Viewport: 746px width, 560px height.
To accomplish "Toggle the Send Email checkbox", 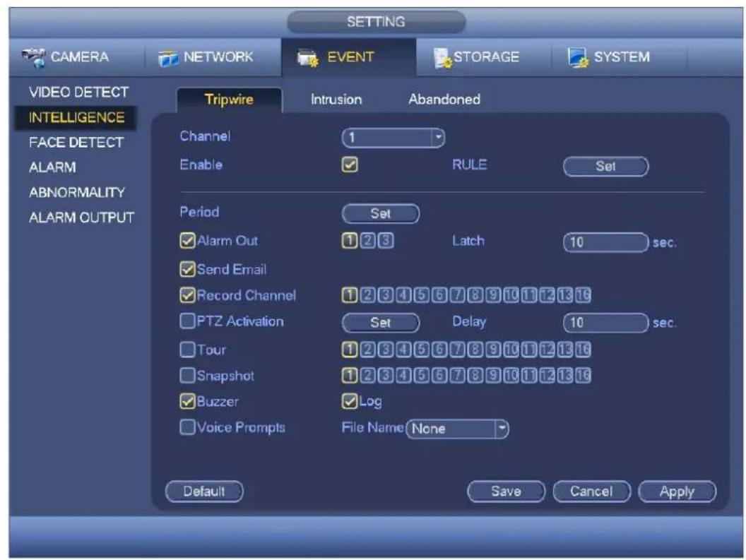I will click(187, 269).
